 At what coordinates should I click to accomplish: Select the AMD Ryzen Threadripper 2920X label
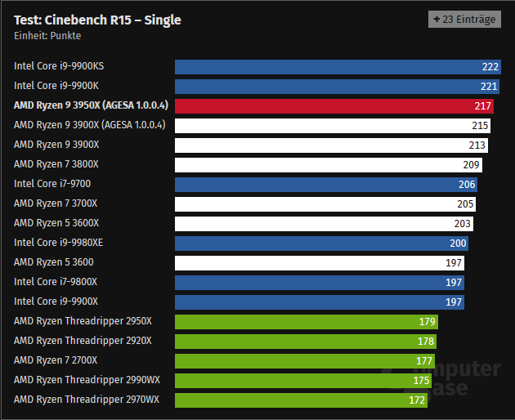coord(83,341)
